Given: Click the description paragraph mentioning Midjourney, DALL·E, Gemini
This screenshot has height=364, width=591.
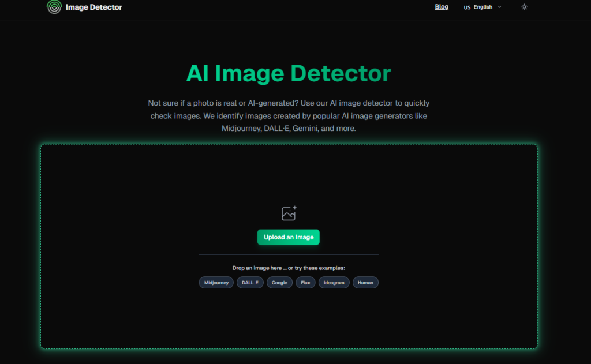Looking at the screenshot, I should click(x=289, y=115).
